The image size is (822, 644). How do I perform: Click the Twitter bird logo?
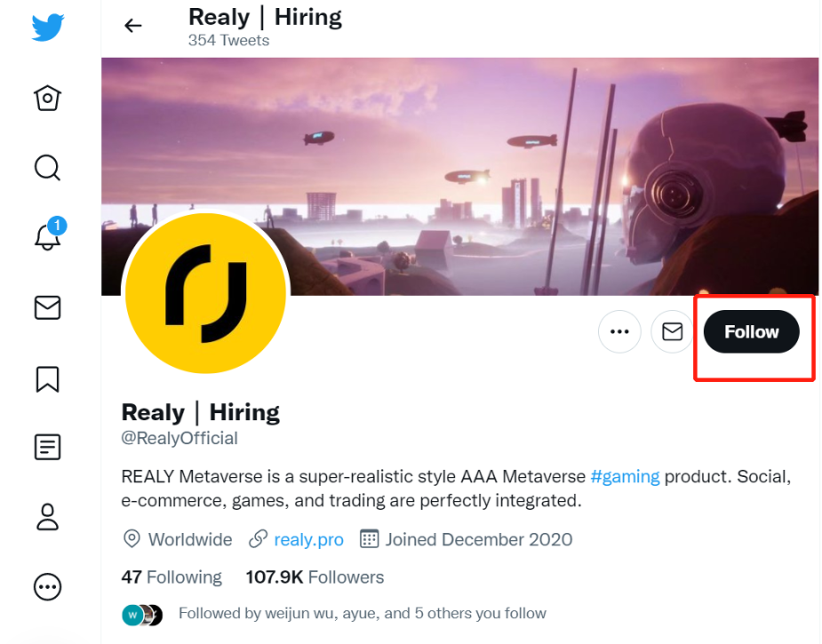[x=48, y=27]
